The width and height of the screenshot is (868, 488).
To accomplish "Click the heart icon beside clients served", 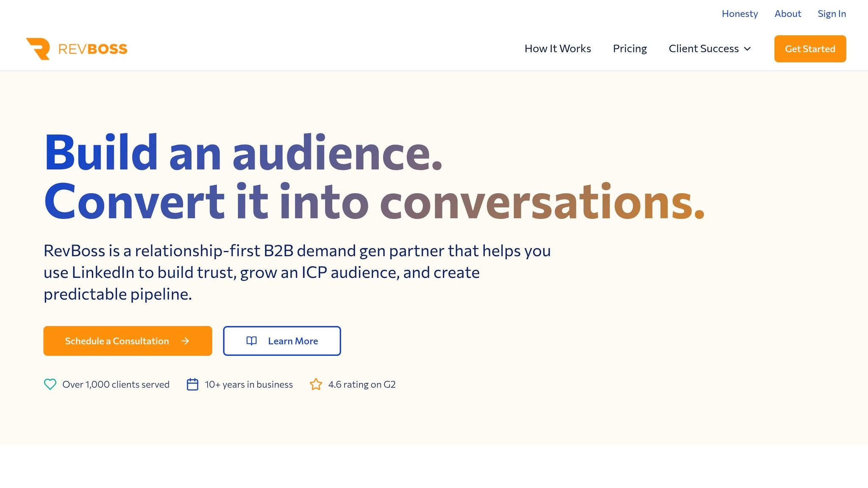I will click(50, 384).
